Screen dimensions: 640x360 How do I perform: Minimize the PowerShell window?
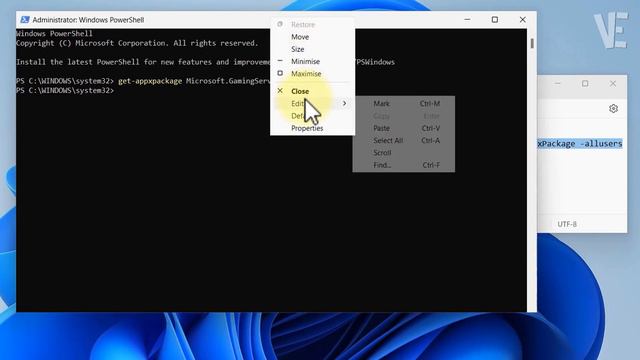[x=467, y=20]
